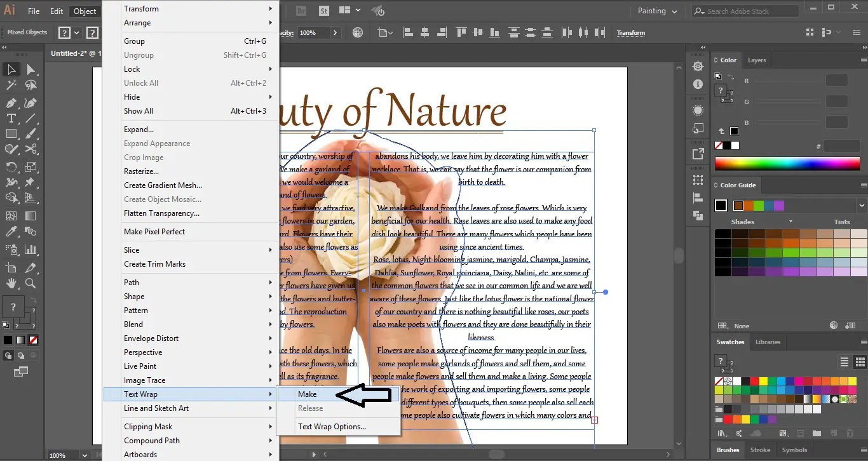Expand the Color Guide harmony rules dropdown
Image resolution: width=868 pixels, height=461 pixels.
tap(861, 205)
